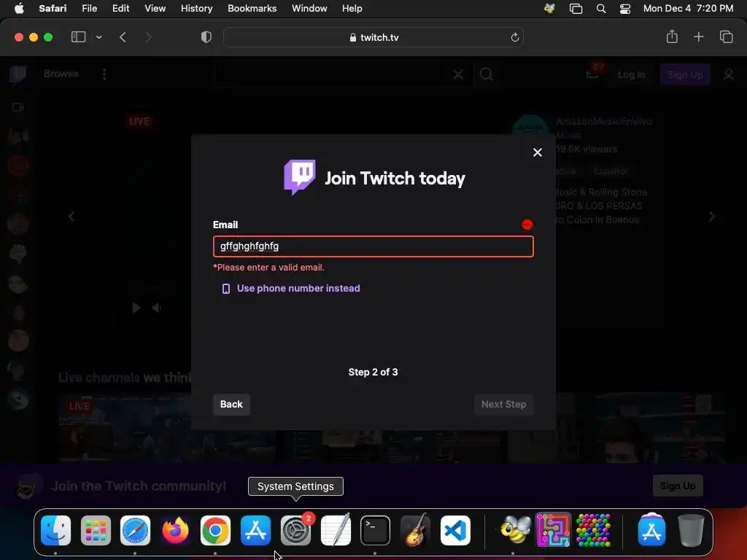The height and width of the screenshot is (560, 747).
Task: Open the privacy report shield icon
Action: point(206,37)
